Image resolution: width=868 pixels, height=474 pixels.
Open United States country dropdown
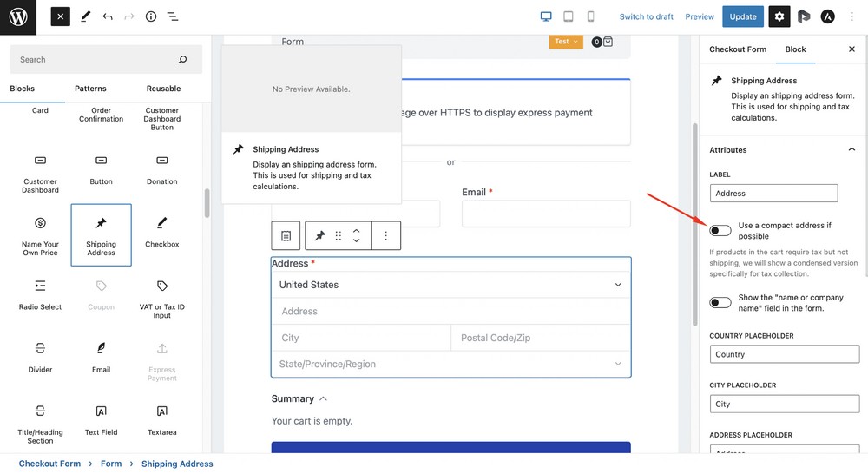450,285
